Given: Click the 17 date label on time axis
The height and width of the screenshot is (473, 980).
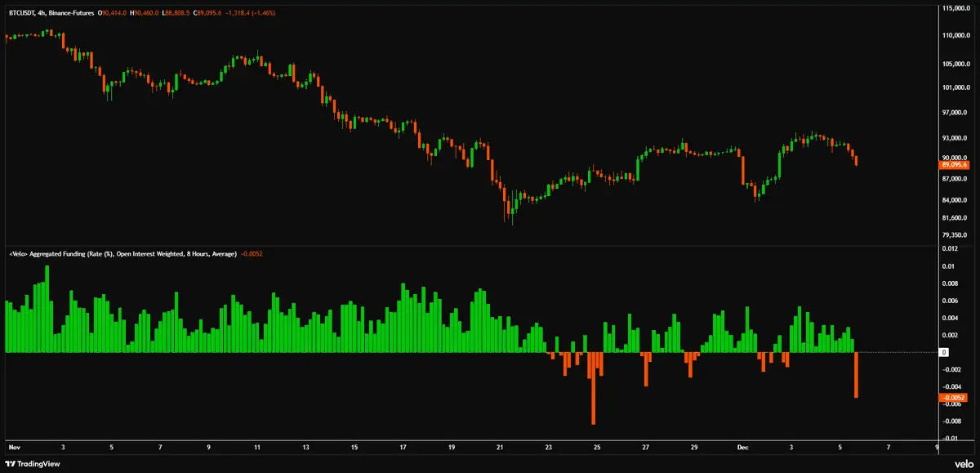Looking at the screenshot, I should tap(403, 448).
